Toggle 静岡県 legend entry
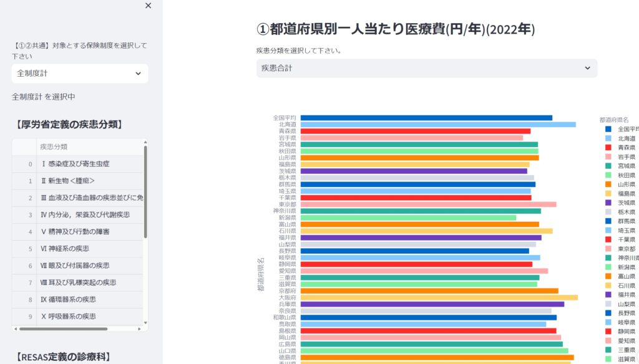Image resolution: width=639 pixels, height=364 pixels. (x=620, y=332)
